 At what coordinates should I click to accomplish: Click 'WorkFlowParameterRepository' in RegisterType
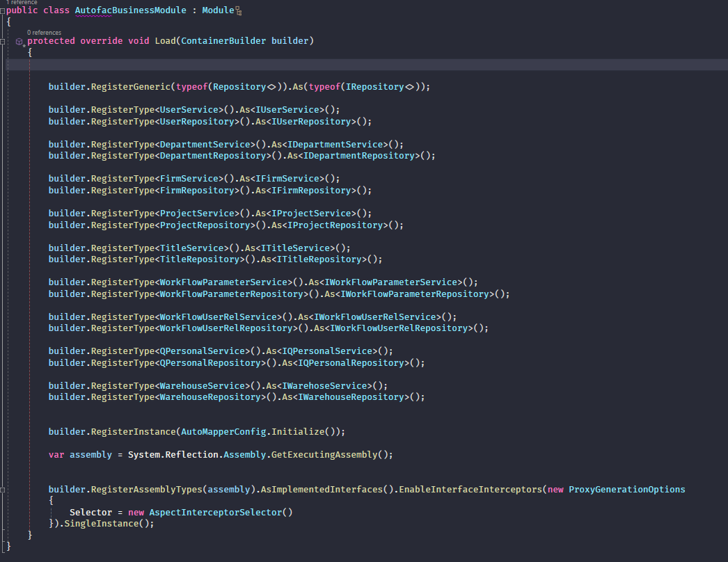click(231, 294)
